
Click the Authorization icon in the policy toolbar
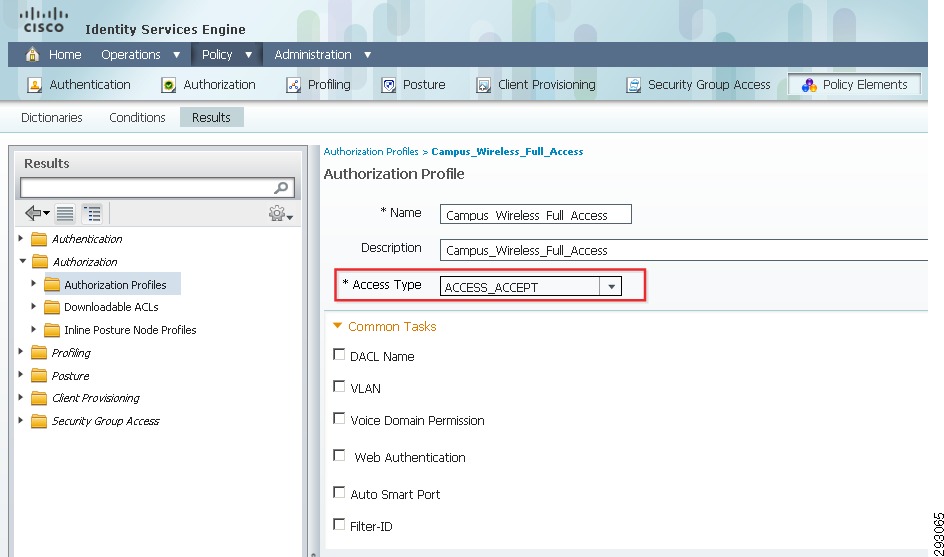click(x=169, y=86)
